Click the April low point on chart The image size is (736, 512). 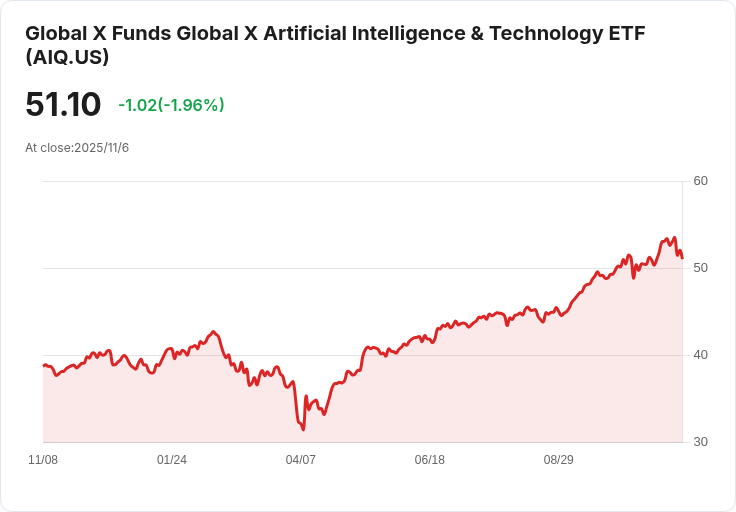[x=303, y=429]
